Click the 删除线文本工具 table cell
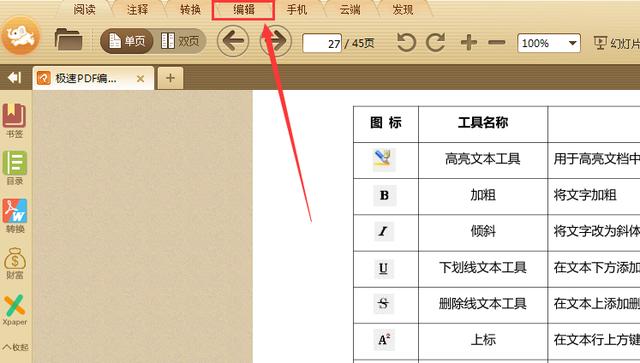Image resolution: width=640 pixels, height=363 pixels. pos(483,304)
